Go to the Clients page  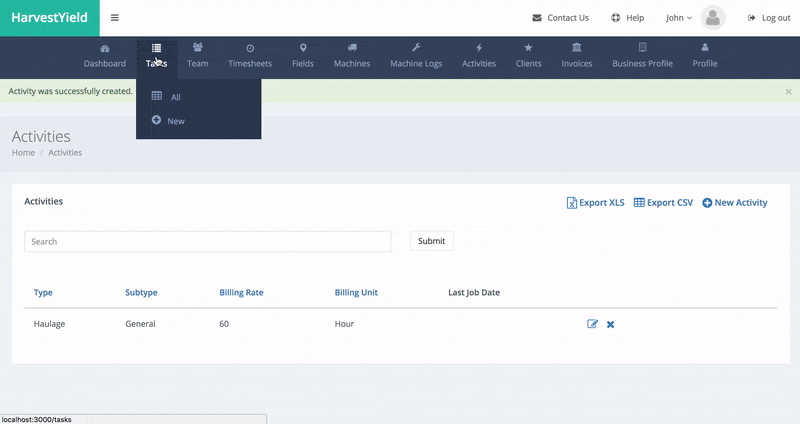[528, 56]
